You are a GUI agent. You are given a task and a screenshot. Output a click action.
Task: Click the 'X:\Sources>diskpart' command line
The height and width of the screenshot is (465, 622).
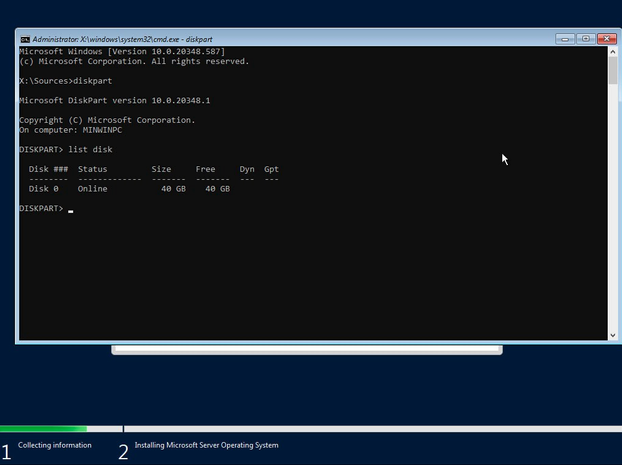click(x=65, y=81)
